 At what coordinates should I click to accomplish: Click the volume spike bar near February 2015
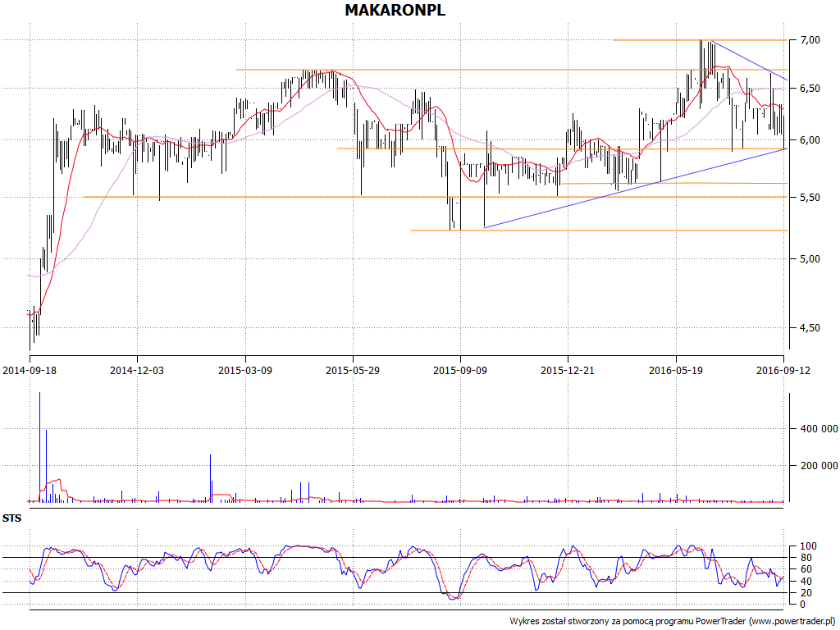pyautogui.click(x=211, y=478)
